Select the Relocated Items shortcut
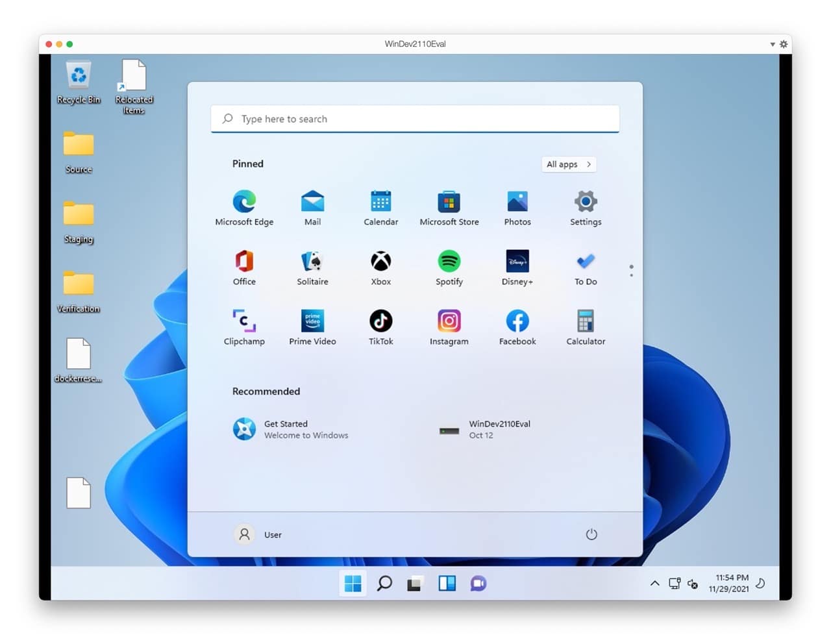The height and width of the screenshot is (644, 831). (134, 88)
